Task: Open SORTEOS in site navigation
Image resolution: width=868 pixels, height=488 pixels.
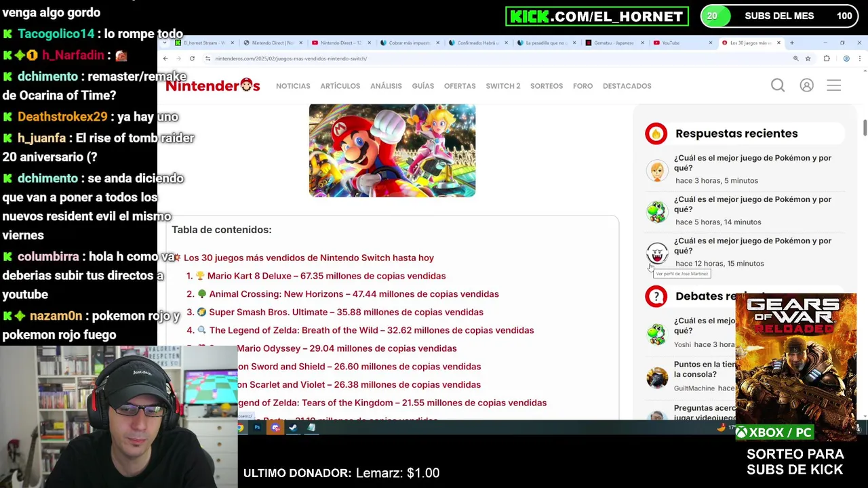Action: (x=547, y=86)
